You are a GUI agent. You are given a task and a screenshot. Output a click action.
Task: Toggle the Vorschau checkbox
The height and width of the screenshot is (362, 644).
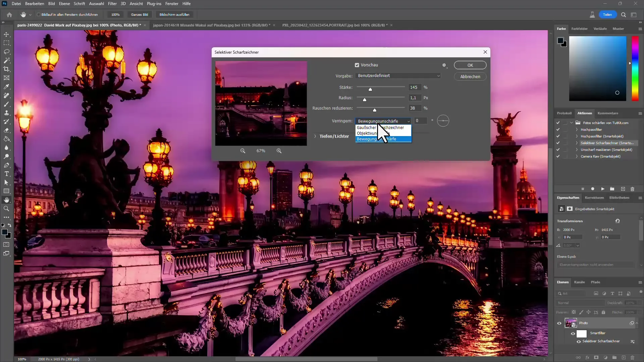357,65
